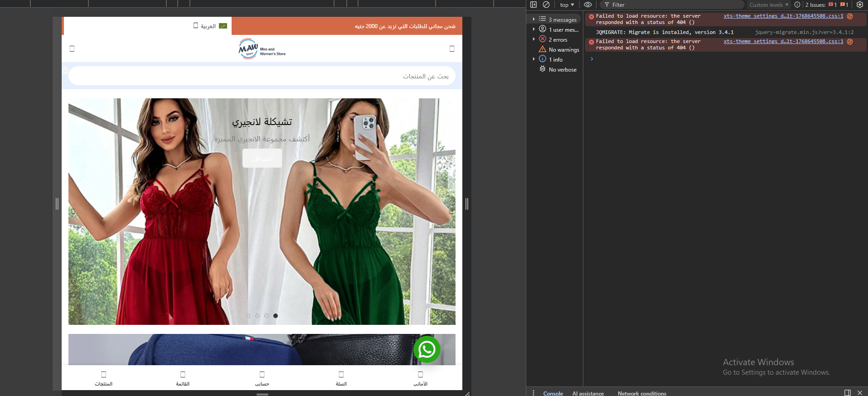Open the top execution context dropdown

(x=567, y=5)
